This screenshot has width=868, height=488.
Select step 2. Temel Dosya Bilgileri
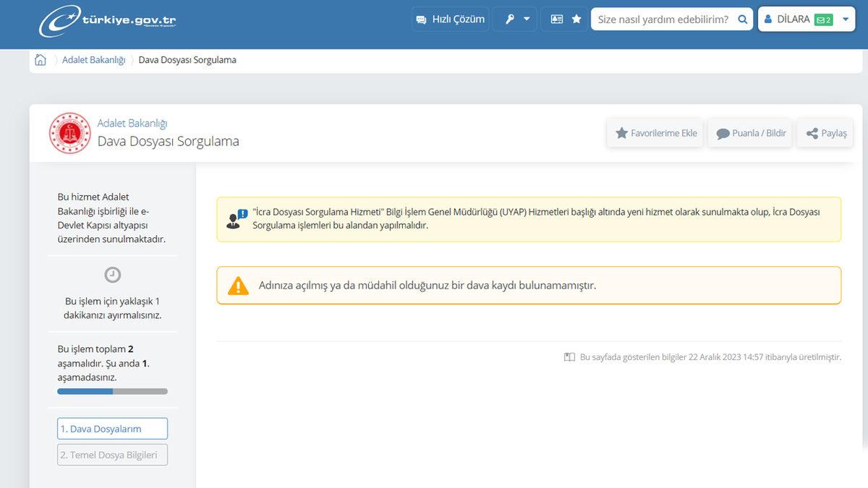112,455
